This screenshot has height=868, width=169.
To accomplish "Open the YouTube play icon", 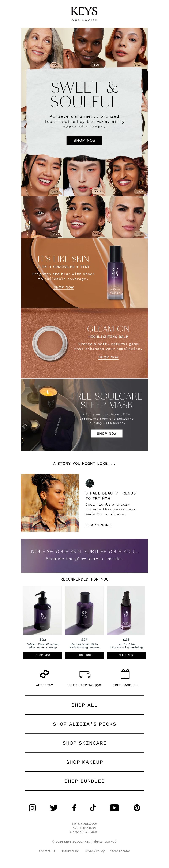I will click(x=114, y=808).
